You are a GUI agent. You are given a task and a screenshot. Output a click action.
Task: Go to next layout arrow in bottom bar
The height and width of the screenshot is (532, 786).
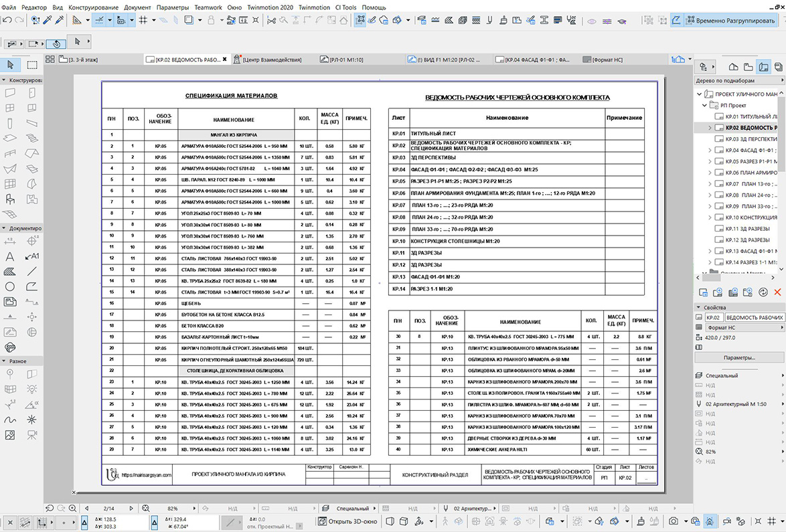click(131, 509)
